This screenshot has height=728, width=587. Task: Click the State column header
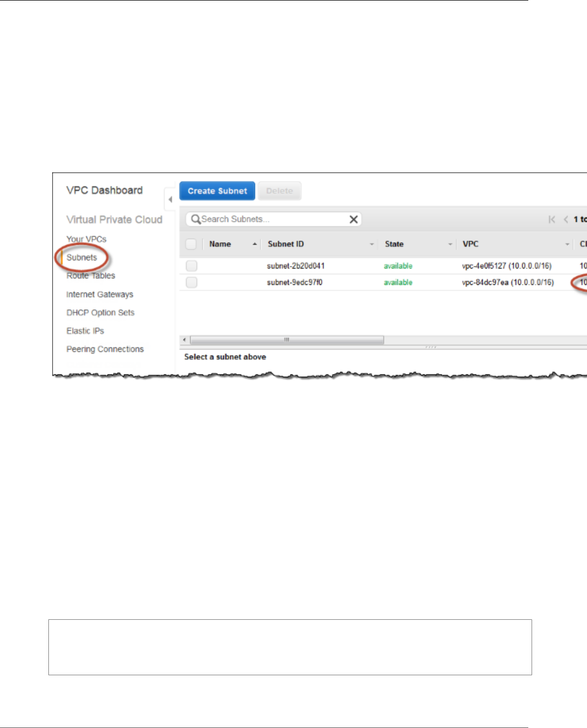click(394, 244)
